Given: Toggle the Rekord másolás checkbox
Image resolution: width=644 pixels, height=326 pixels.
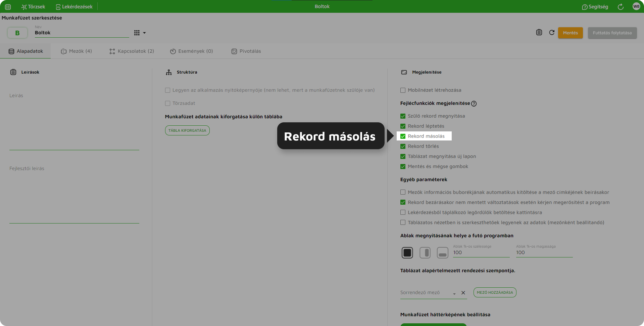Looking at the screenshot, I should point(403,136).
